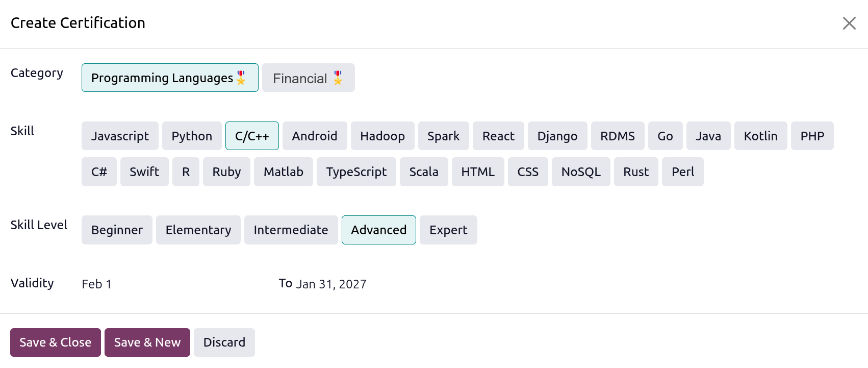Discard the certification form
The image size is (868, 368).
point(224,342)
